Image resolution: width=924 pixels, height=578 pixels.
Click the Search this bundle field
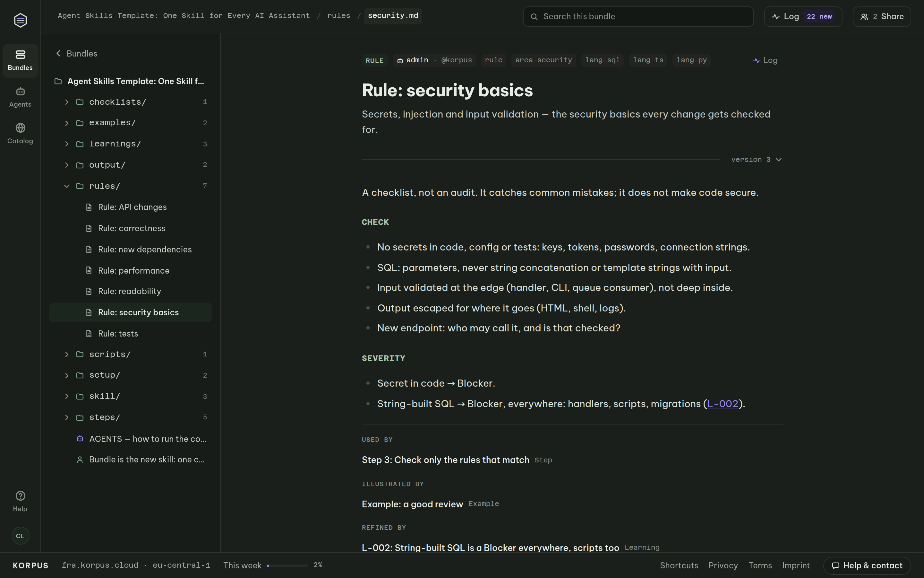tap(638, 16)
